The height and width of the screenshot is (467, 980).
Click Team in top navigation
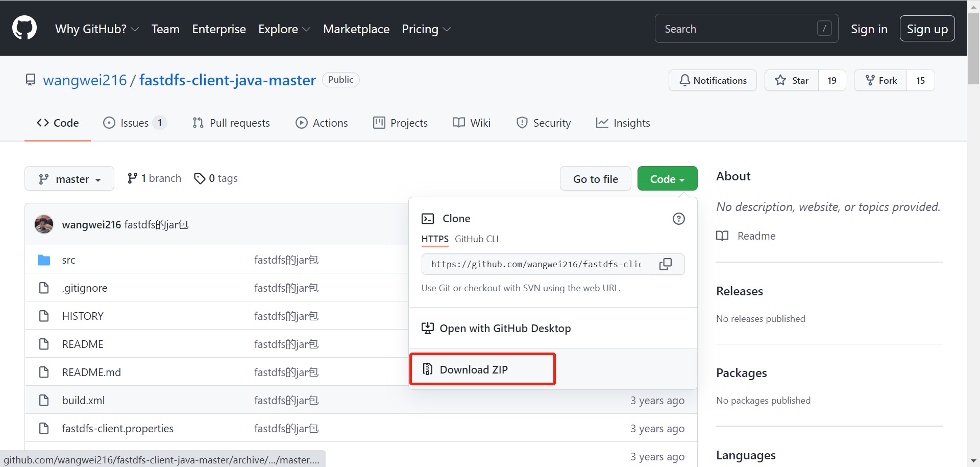165,29
